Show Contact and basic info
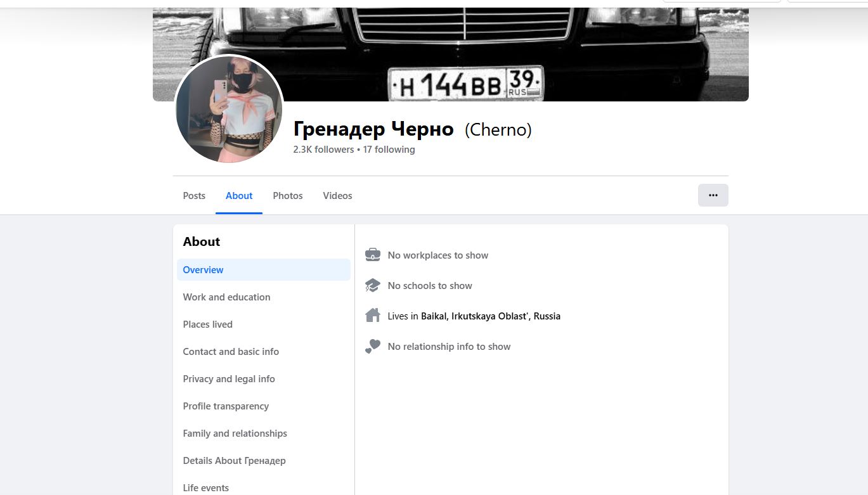This screenshot has height=495, width=868. (264, 352)
